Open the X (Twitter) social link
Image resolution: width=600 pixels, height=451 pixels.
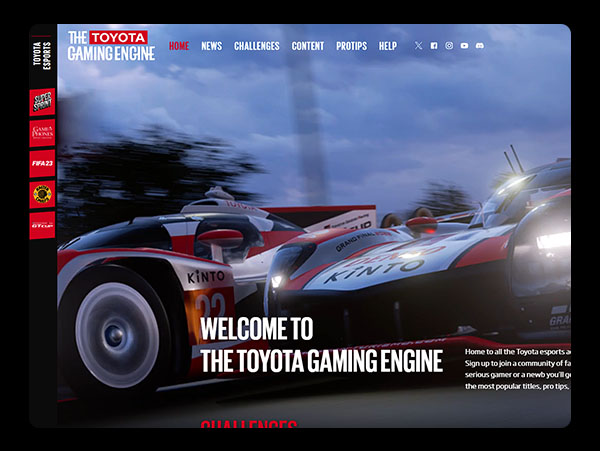(x=418, y=46)
